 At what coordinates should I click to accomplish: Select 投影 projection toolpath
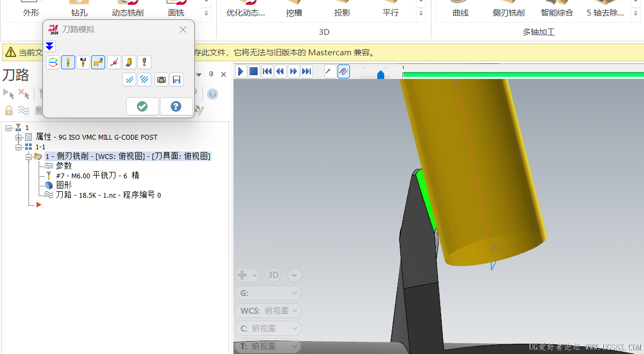[342, 9]
